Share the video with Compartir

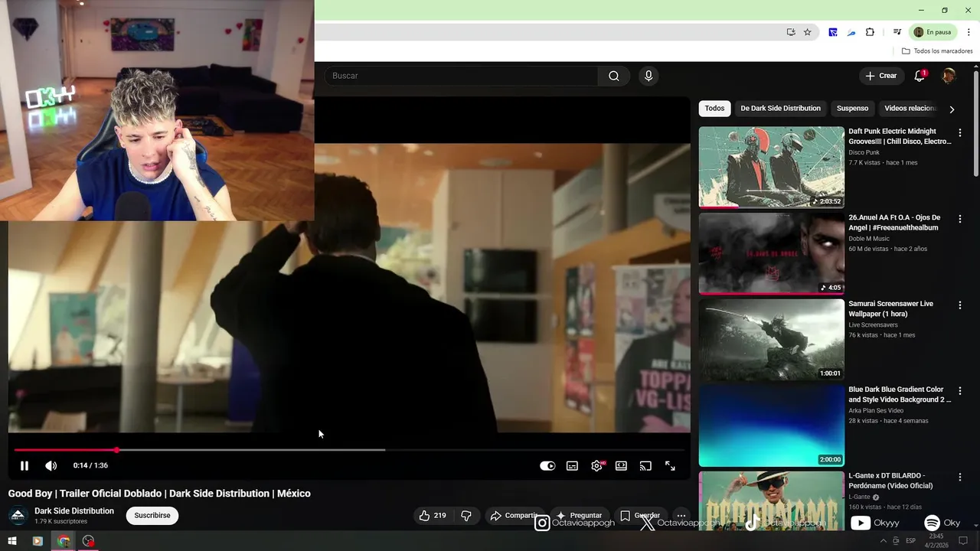(514, 516)
